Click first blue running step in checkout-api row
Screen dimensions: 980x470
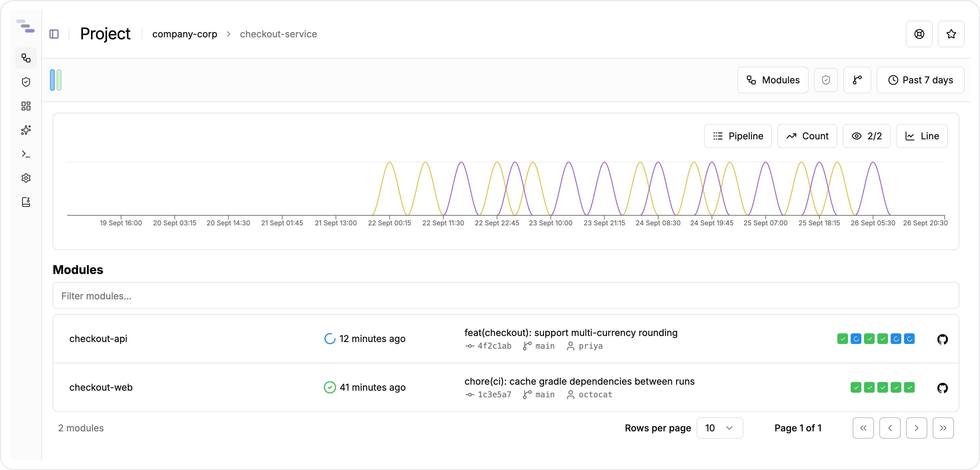click(856, 339)
